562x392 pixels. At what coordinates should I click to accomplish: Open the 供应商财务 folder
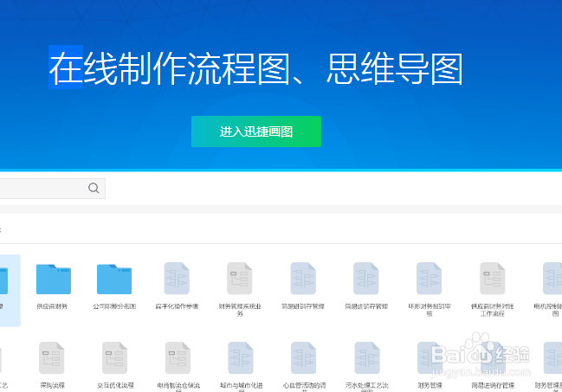point(54,286)
